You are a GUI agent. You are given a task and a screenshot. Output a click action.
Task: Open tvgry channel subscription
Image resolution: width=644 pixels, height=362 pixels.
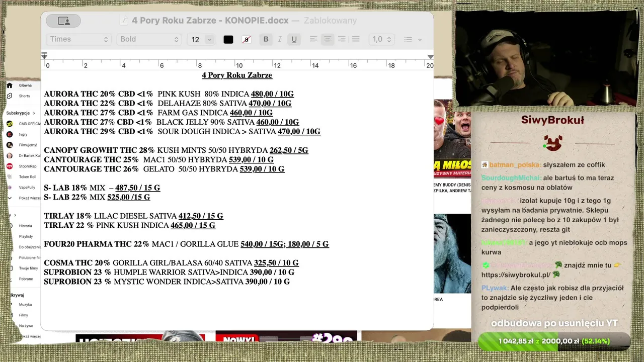tap(23, 134)
